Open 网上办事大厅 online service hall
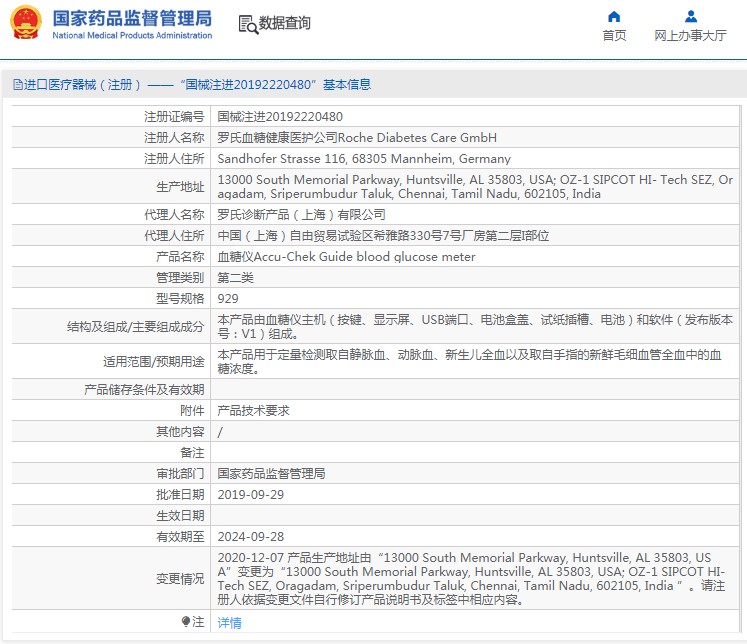 click(690, 35)
